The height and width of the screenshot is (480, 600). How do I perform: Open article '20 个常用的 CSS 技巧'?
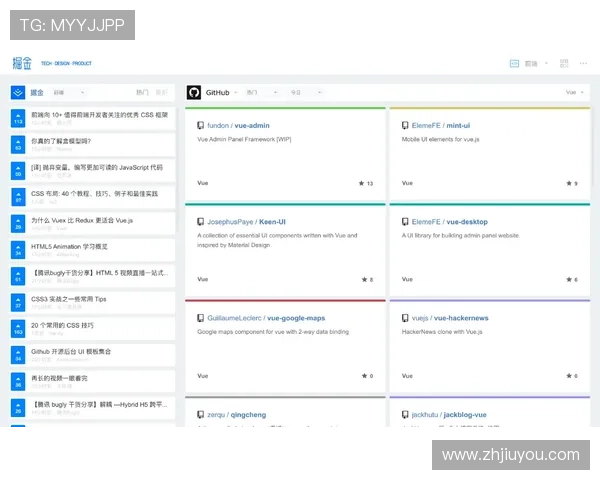[62, 325]
